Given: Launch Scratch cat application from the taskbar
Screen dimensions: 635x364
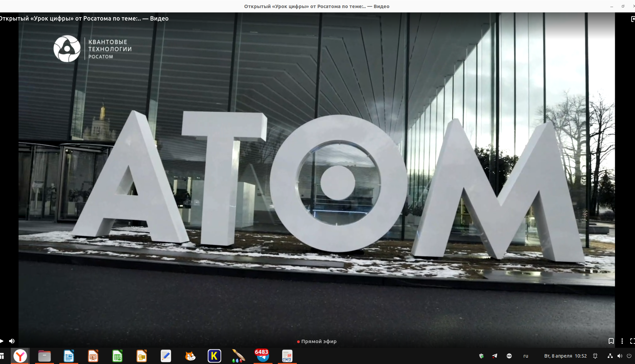Looking at the screenshot, I should (x=190, y=356).
